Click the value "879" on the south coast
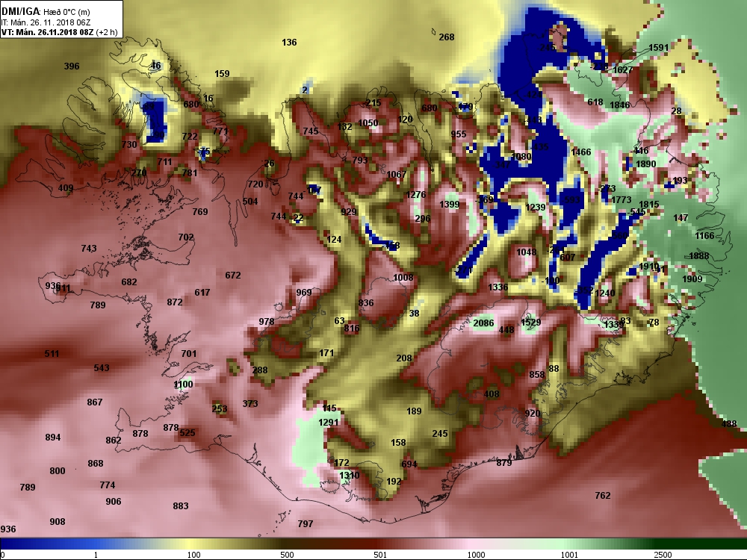This screenshot has height=560, width=747. click(x=504, y=462)
